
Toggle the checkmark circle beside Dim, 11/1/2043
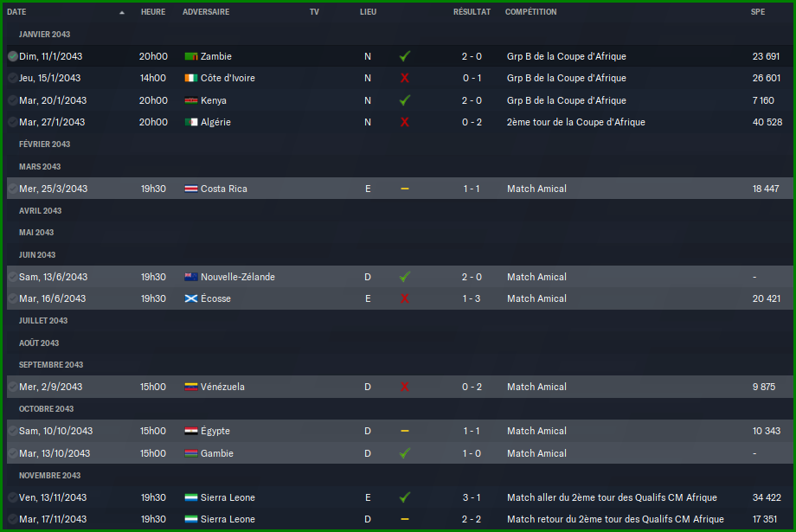pos(13,56)
